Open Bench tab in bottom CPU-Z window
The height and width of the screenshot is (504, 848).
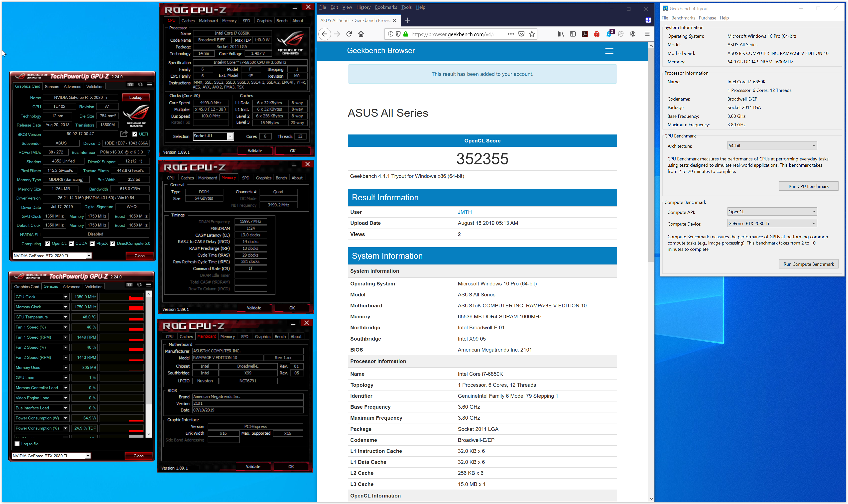tap(280, 337)
